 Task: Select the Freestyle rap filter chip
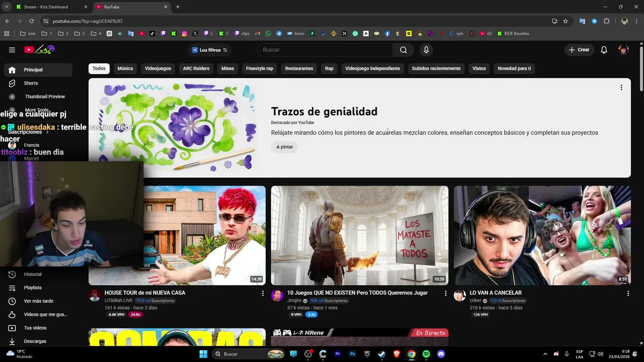pyautogui.click(x=260, y=68)
